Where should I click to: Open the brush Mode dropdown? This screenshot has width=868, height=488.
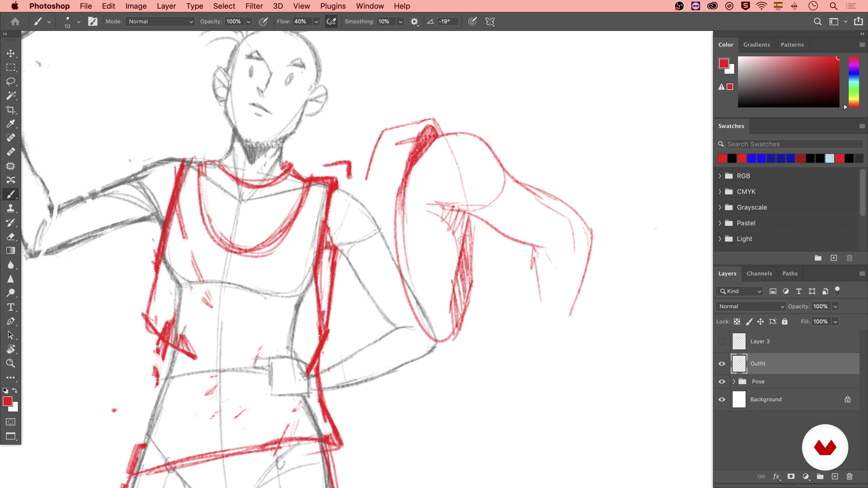pos(160,21)
